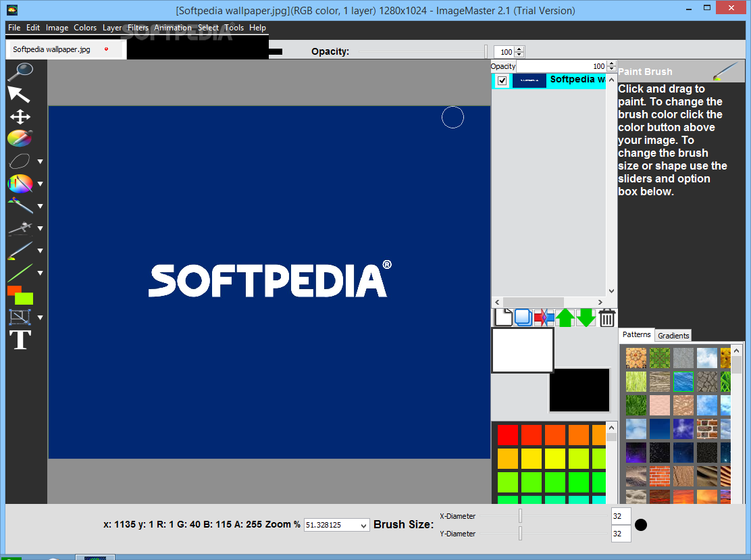Open the Zoom % dropdown
751x560 pixels.
click(363, 526)
